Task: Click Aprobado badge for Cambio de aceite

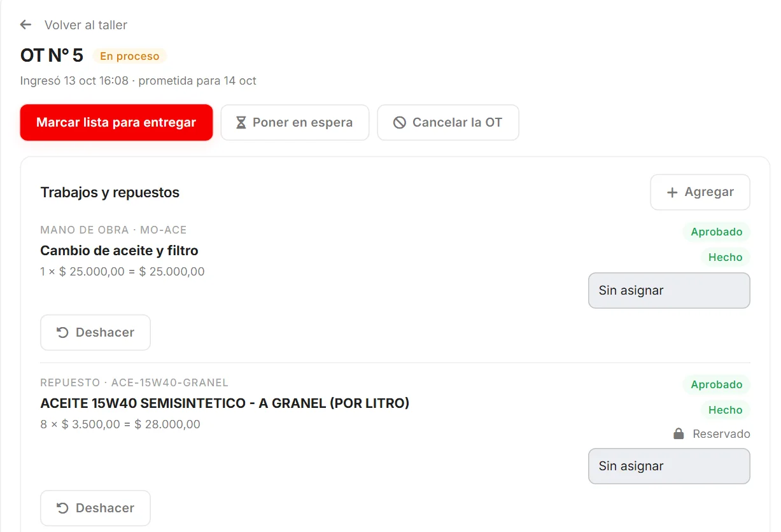Action: 717,232
